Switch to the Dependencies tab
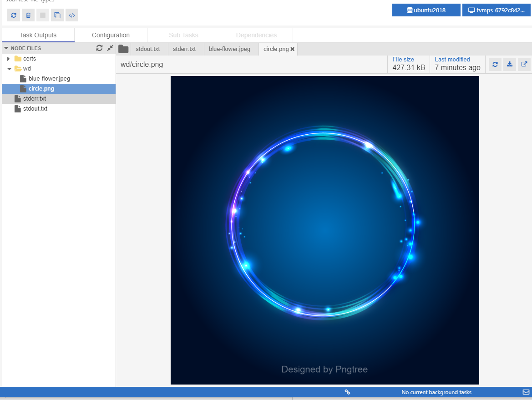 click(256, 35)
